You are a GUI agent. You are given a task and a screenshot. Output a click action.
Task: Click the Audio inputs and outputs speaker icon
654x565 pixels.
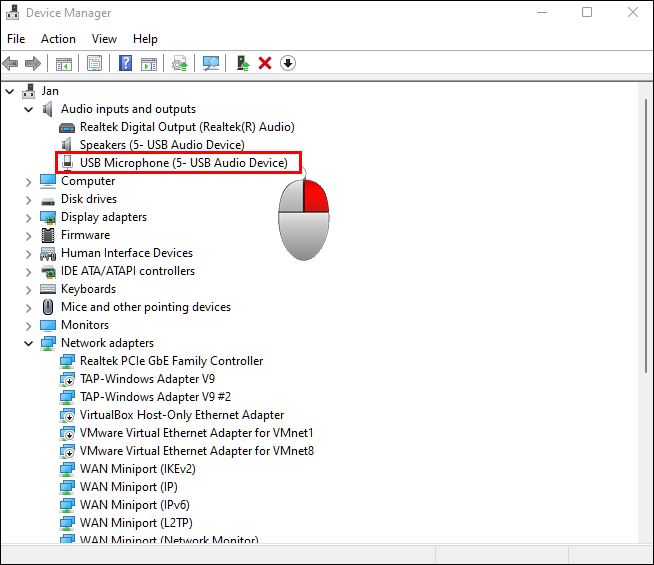click(x=48, y=109)
